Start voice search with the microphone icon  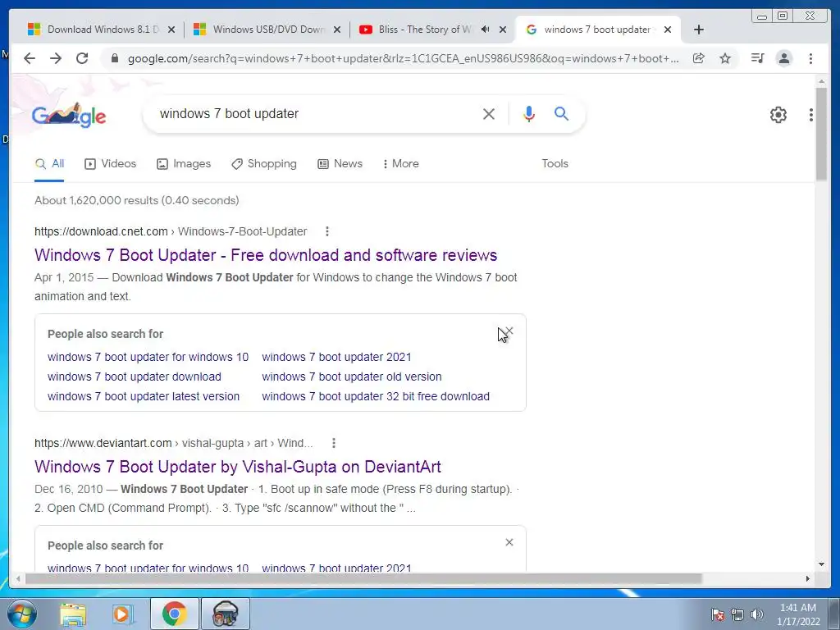(x=529, y=113)
